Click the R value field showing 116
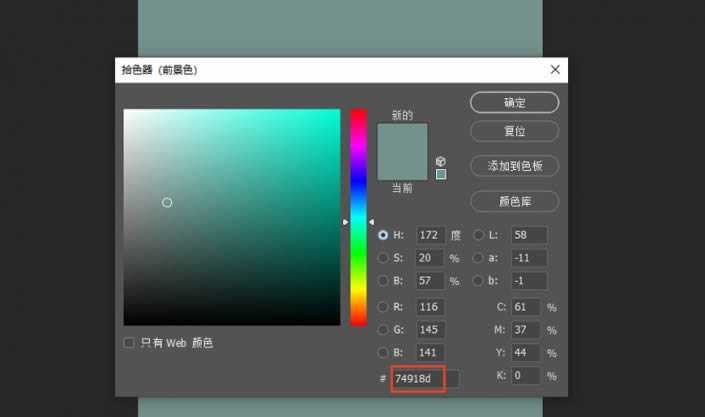 click(430, 307)
